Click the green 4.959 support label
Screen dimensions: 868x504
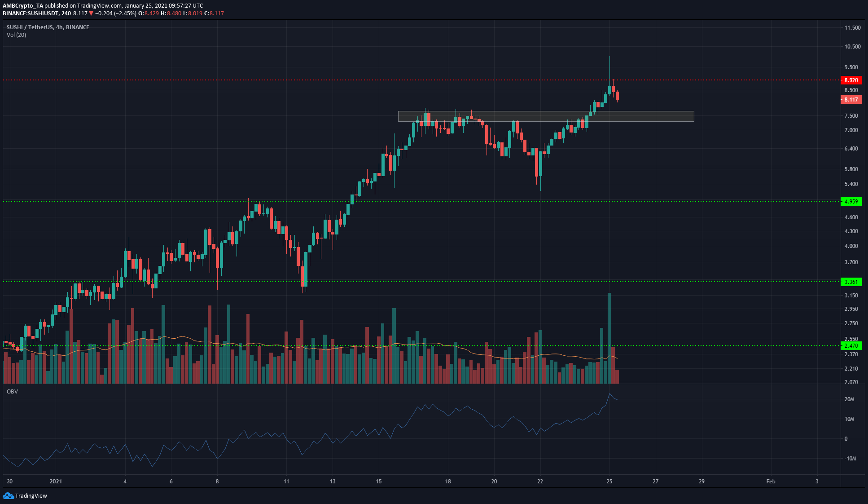851,202
